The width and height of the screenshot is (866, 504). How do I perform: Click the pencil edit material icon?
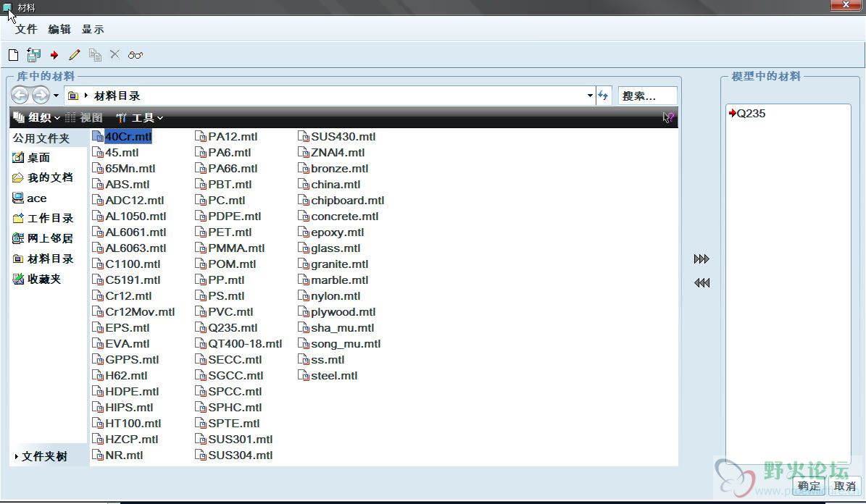pyautogui.click(x=75, y=54)
